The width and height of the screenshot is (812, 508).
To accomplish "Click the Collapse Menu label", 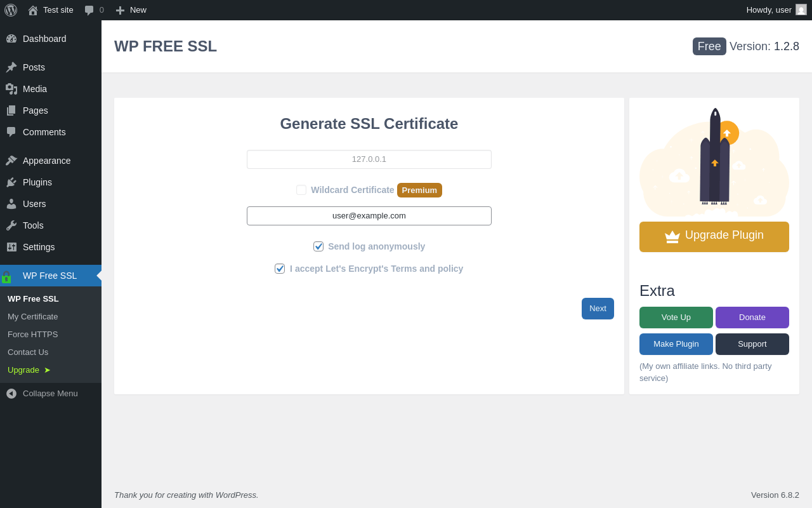I will coord(50,394).
